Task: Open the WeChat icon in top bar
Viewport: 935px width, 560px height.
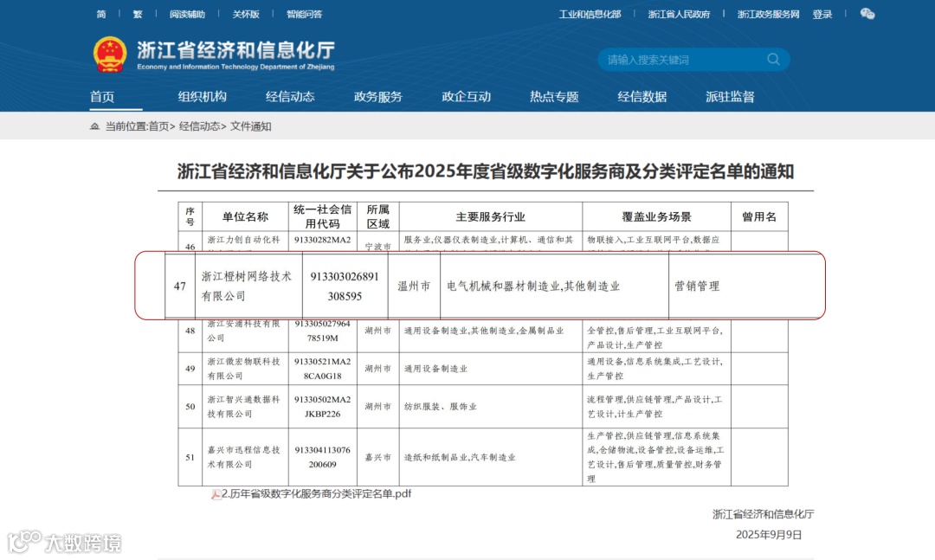Action: point(867,14)
